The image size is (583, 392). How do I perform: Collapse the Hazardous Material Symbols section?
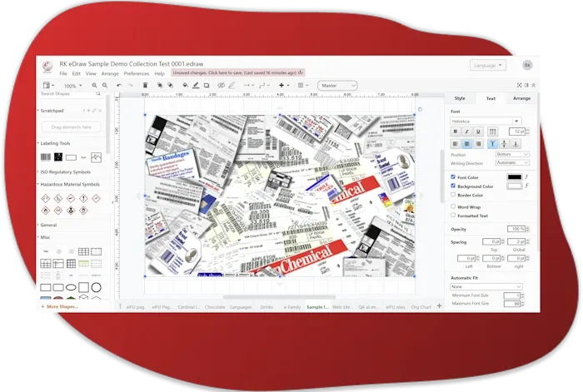click(68, 184)
